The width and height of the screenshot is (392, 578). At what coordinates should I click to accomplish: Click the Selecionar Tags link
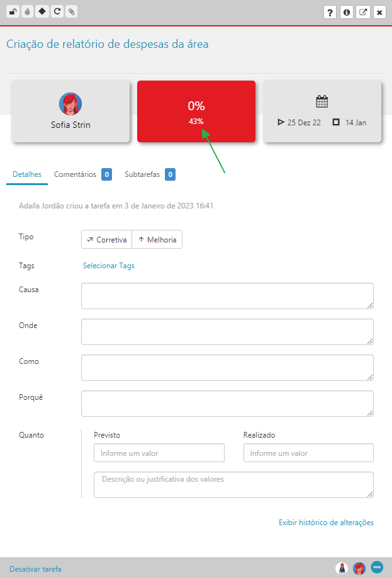click(109, 266)
